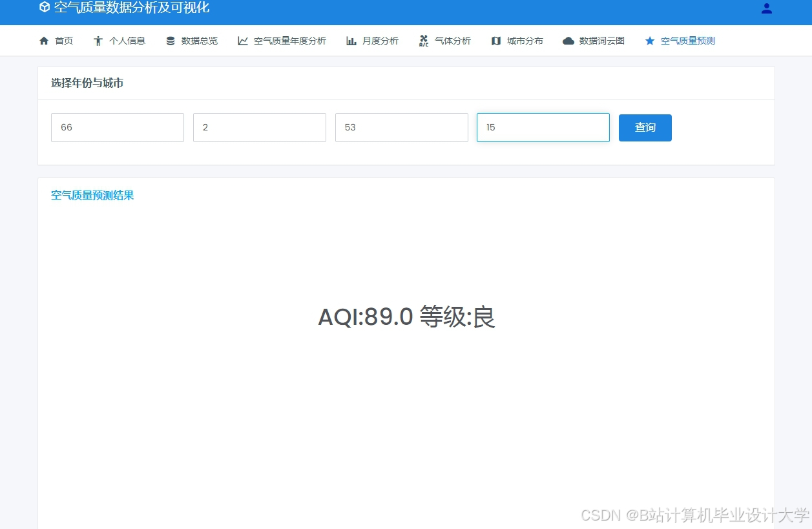The height and width of the screenshot is (529, 812).
Task: Click the AQI:89.0 等级:良 result text
Action: click(406, 316)
